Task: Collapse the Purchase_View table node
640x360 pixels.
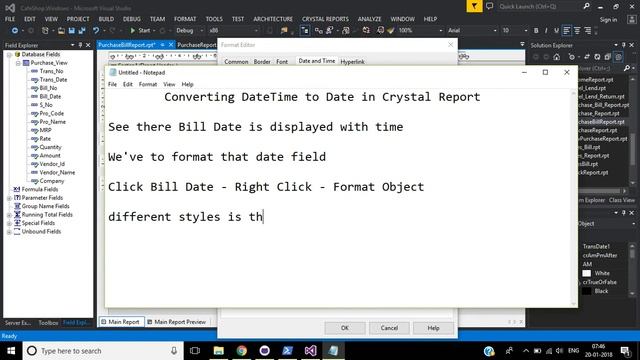Action: coord(18,63)
